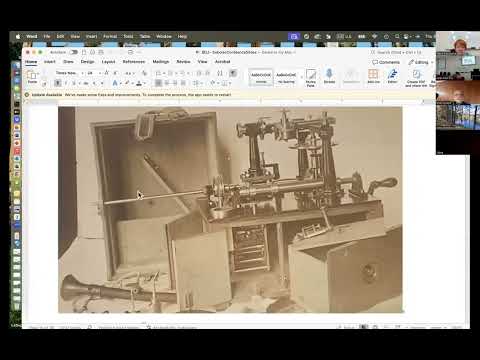Open the Edit menu
Viewport: 480px width, 360px height.
[60, 36]
